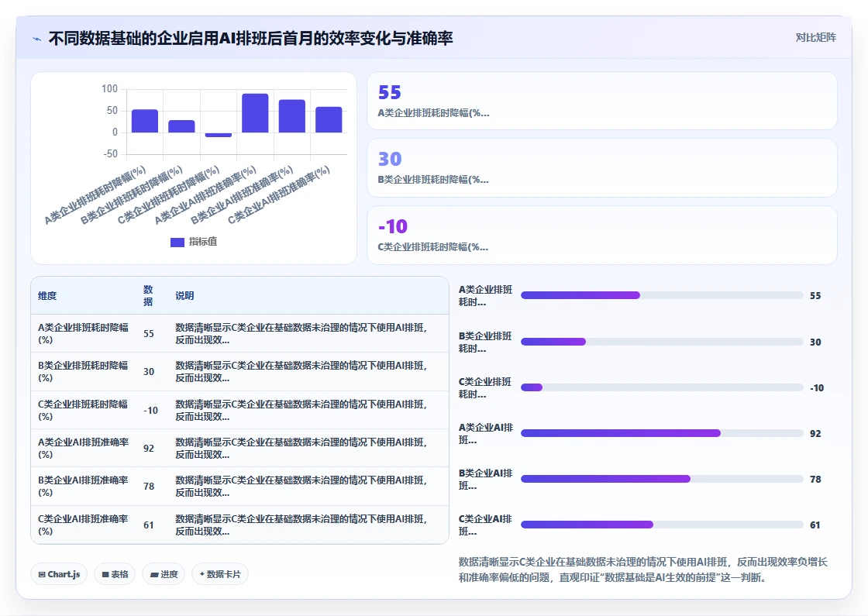The width and height of the screenshot is (868, 616).
Task: Click the y-axis label 100 on chart
Action: pos(109,88)
